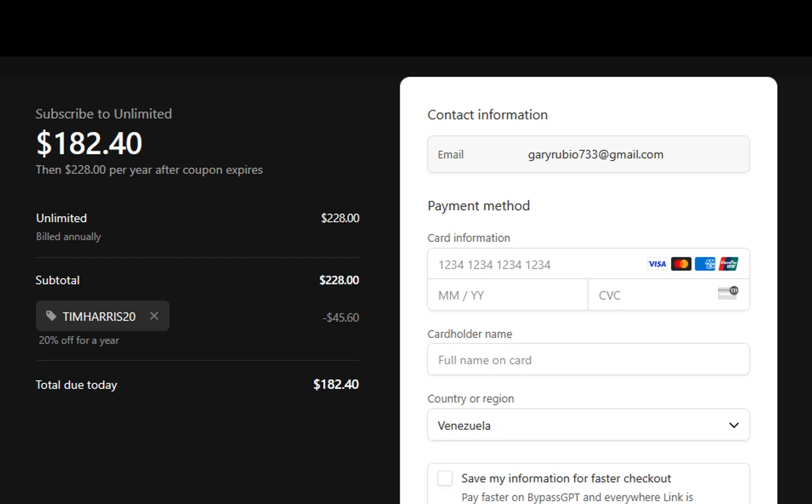Click the 'Pay faster on BypassGPT' description text
The height and width of the screenshot is (504, 812).
578,497
